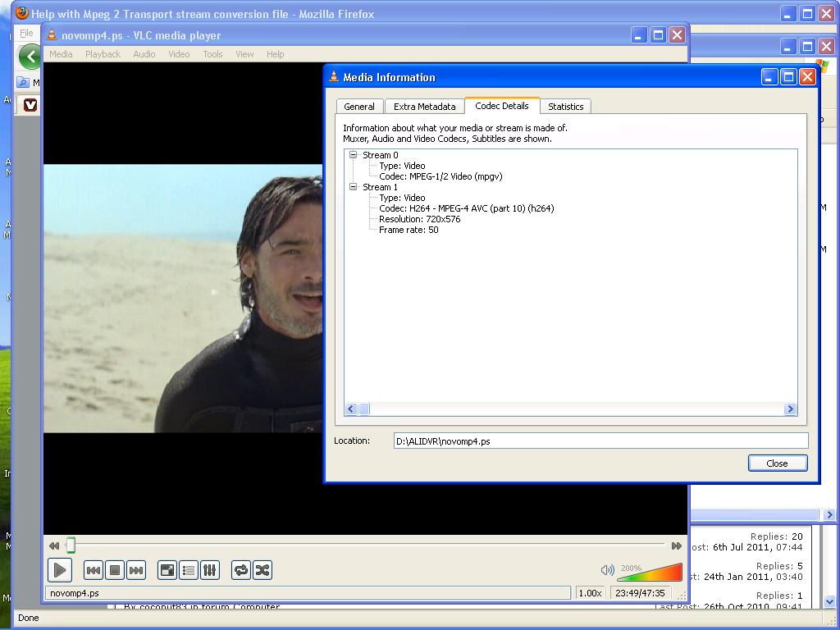Click the VLC seek slider handle
840x630 pixels.
click(71, 546)
